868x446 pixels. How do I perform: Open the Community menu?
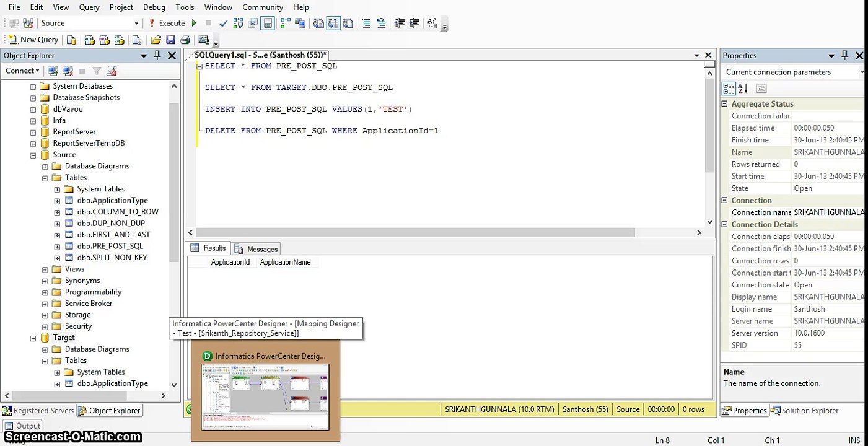pos(263,7)
